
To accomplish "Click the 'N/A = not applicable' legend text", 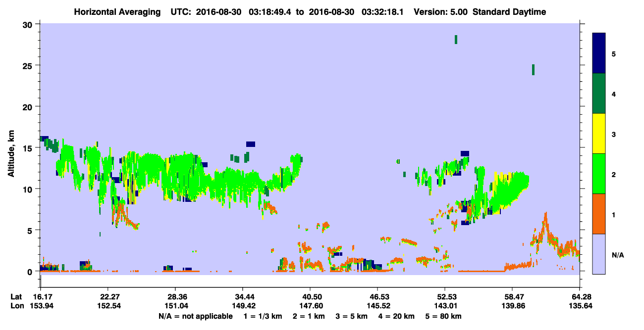I will point(196,316).
